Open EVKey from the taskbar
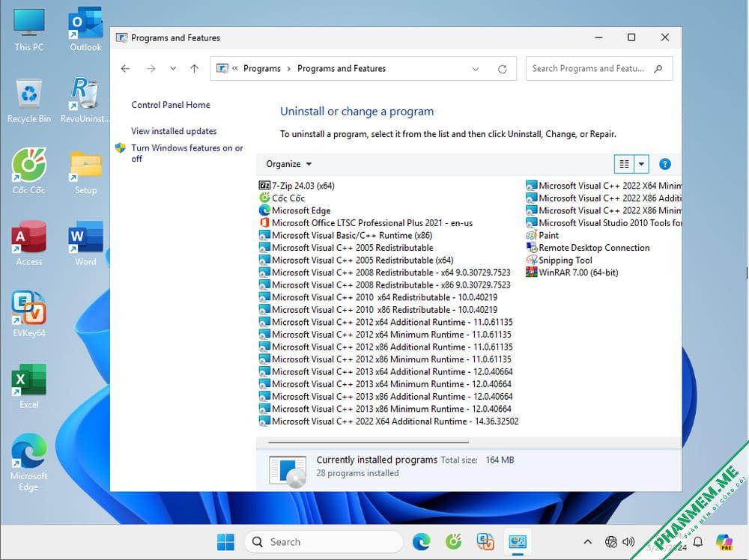The height and width of the screenshot is (560, 749). pyautogui.click(x=485, y=542)
